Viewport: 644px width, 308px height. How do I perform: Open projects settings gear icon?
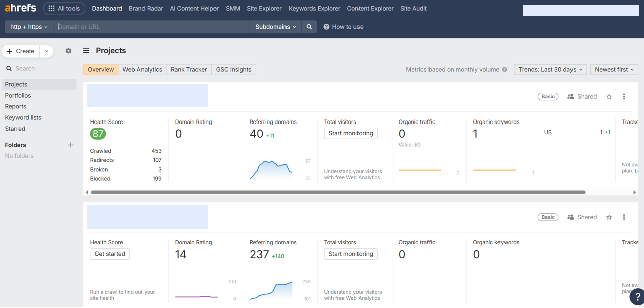[69, 51]
